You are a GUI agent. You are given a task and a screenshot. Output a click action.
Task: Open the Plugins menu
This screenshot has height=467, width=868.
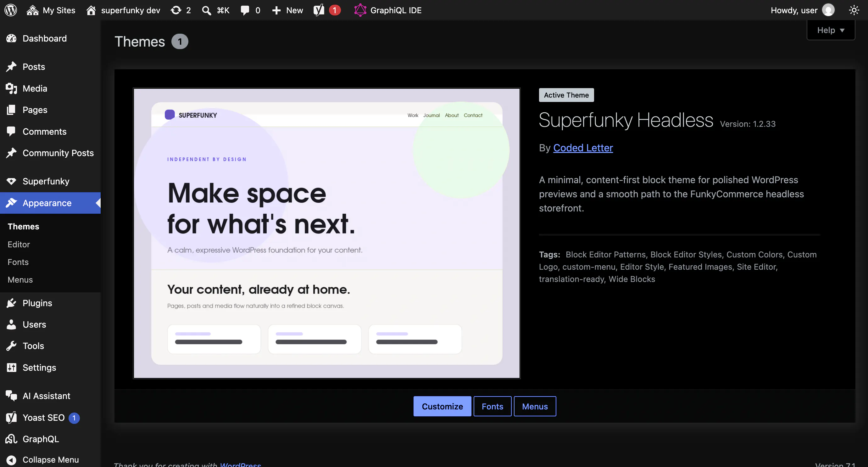(51, 303)
